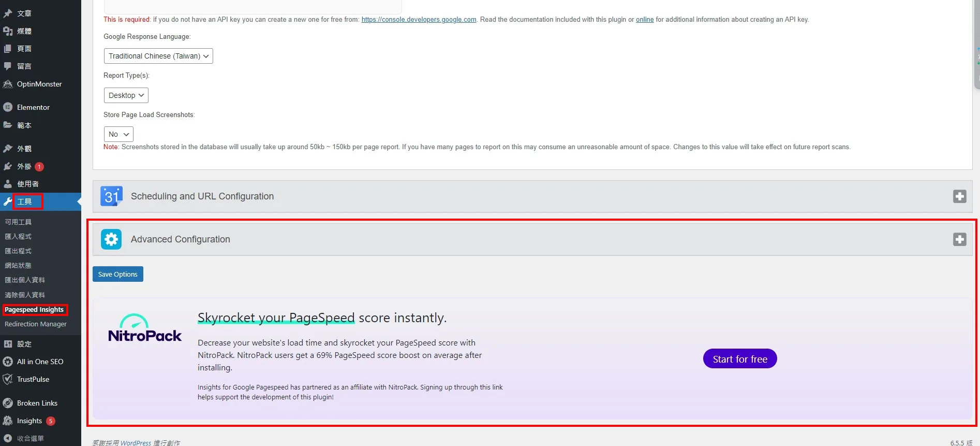Image resolution: width=980 pixels, height=446 pixels.
Task: Click the Save Options button
Action: [x=118, y=274]
